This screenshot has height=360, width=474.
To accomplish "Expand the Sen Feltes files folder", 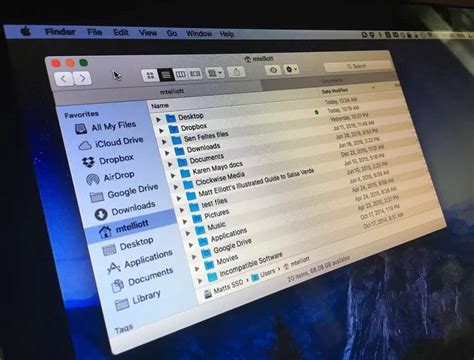I will 164,142.
